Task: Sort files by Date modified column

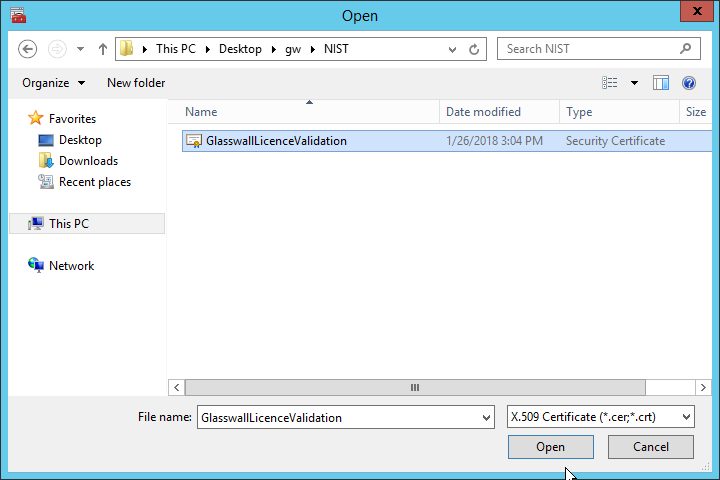Action: point(483,112)
